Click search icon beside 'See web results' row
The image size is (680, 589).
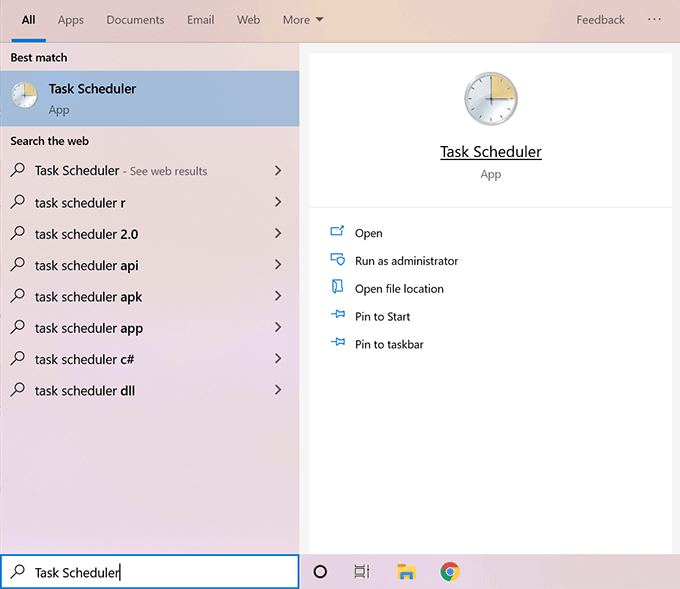(x=17, y=170)
